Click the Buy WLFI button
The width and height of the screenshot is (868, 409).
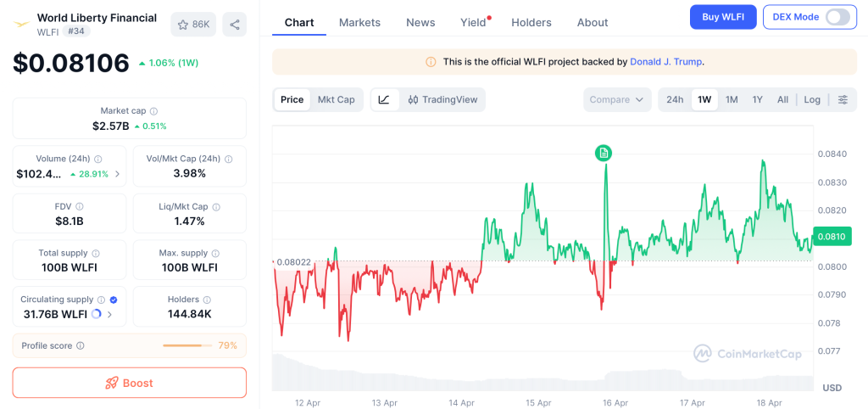(722, 17)
